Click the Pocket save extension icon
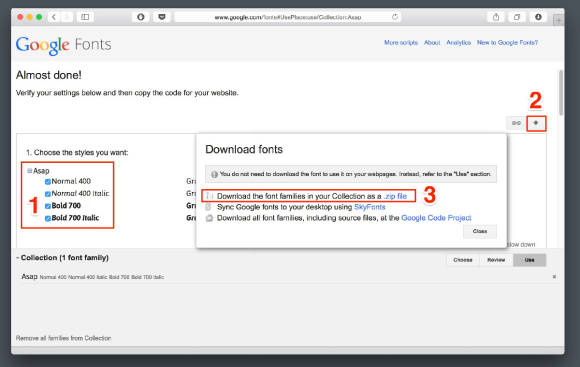This screenshot has height=367, width=580. coord(162,17)
